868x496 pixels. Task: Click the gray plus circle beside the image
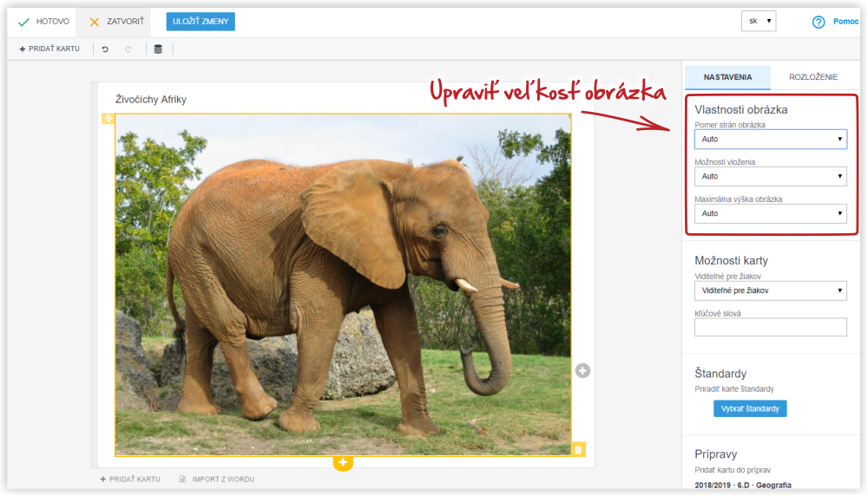pyautogui.click(x=582, y=370)
